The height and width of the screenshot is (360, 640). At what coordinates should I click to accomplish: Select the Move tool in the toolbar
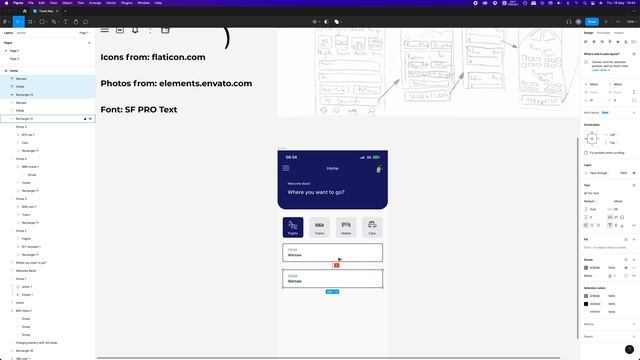tap(18, 22)
